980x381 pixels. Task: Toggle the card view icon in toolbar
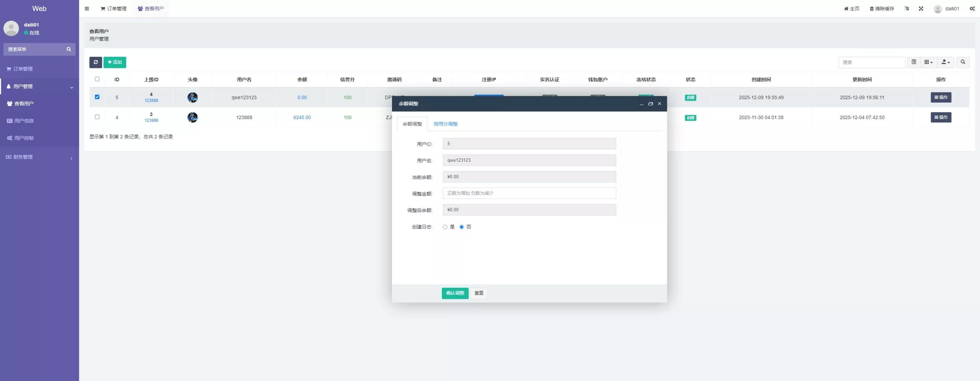914,62
